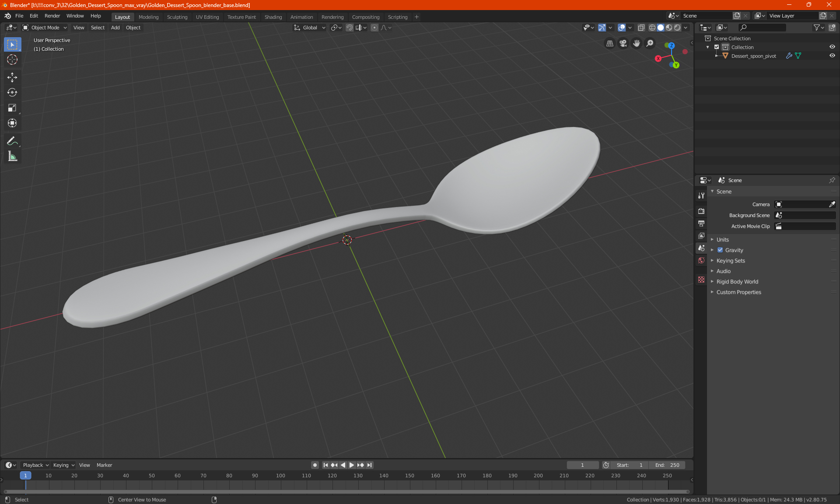The width and height of the screenshot is (840, 504).
Task: Switch to material preview shading
Action: [669, 28]
